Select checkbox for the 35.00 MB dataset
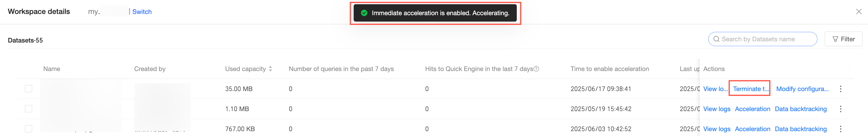 [x=28, y=89]
